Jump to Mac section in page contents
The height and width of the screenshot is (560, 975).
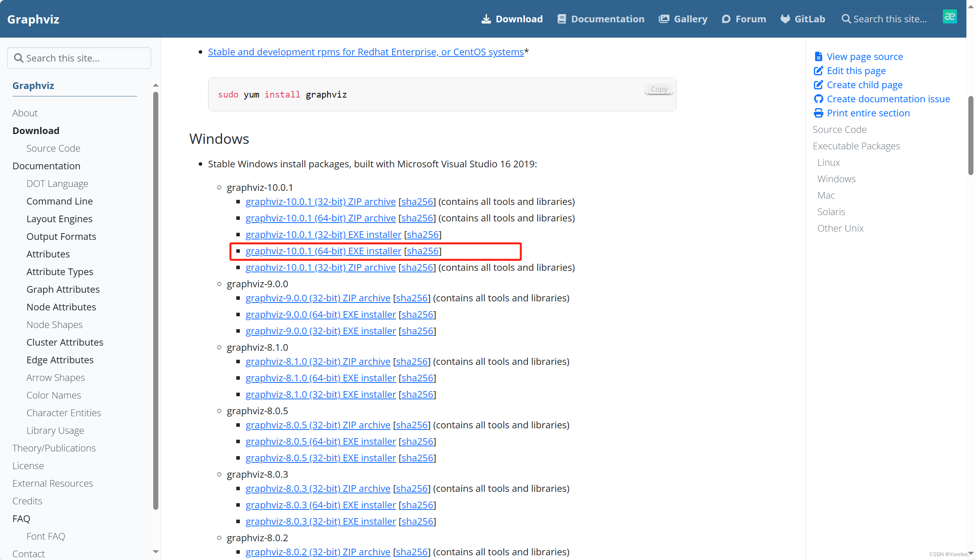click(x=826, y=196)
